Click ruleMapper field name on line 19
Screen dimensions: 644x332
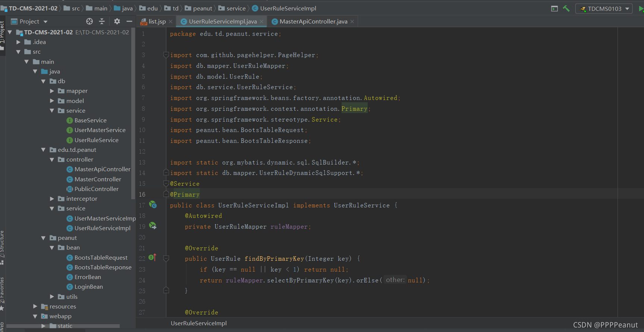click(289, 227)
